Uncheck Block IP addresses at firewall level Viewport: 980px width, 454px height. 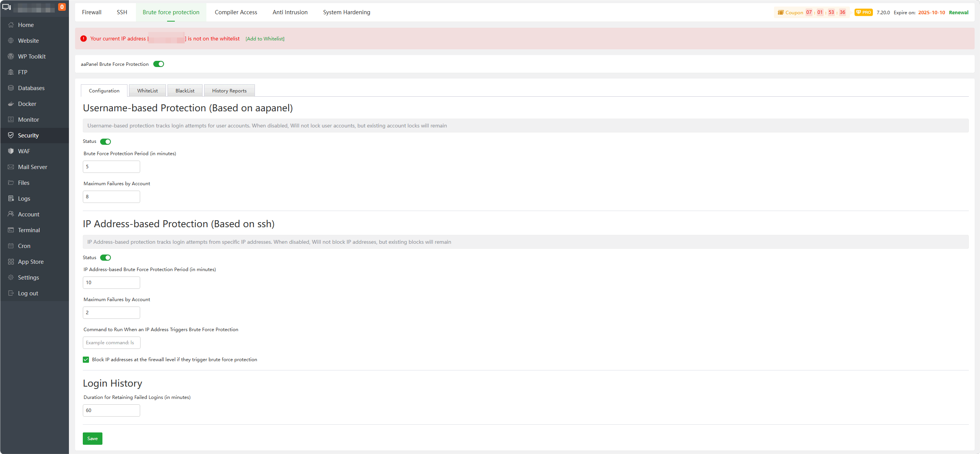pyautogui.click(x=86, y=360)
